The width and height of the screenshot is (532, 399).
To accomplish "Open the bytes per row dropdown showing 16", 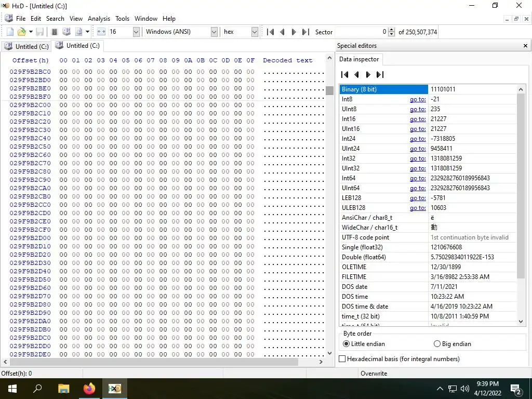I will pos(136,32).
